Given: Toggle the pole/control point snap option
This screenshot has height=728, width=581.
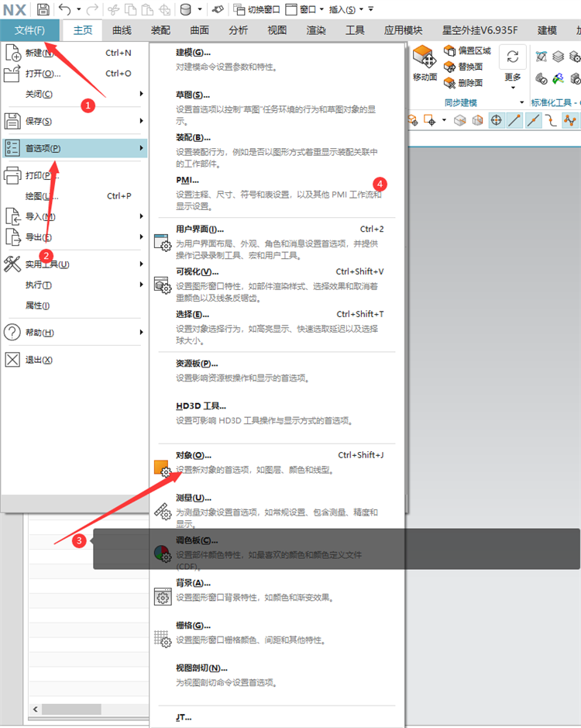Looking at the screenshot, I should pyautogui.click(x=570, y=121).
